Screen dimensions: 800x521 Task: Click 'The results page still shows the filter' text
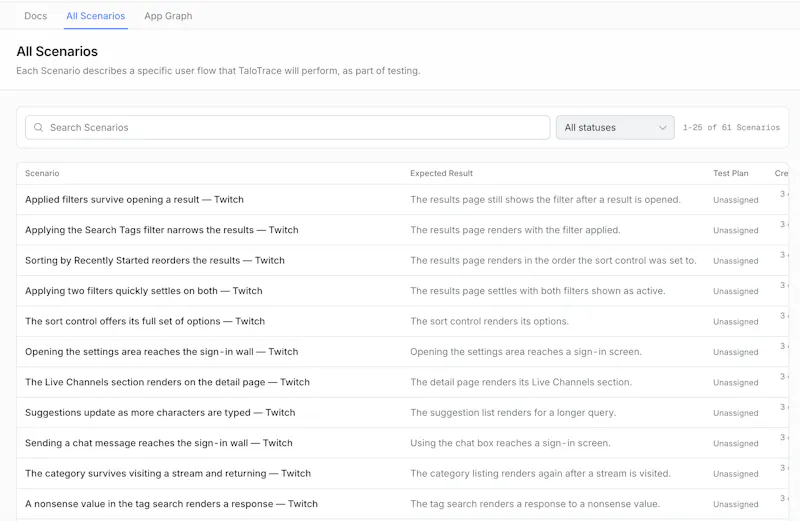pyautogui.click(x=545, y=200)
